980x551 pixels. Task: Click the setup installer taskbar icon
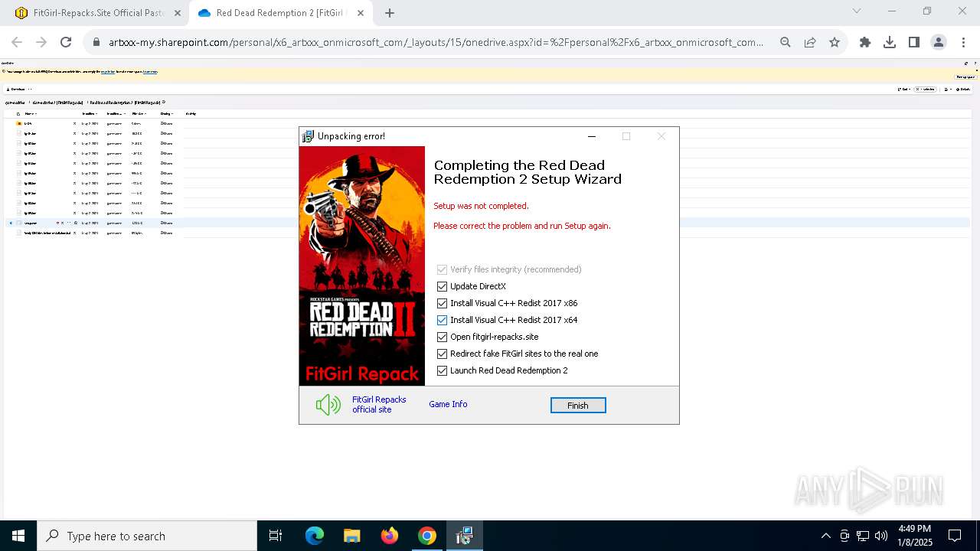464,536
